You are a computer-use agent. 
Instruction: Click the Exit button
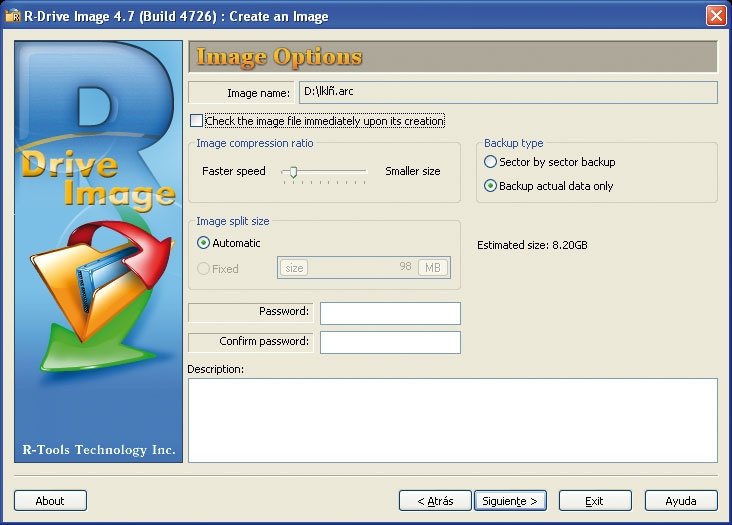595,501
